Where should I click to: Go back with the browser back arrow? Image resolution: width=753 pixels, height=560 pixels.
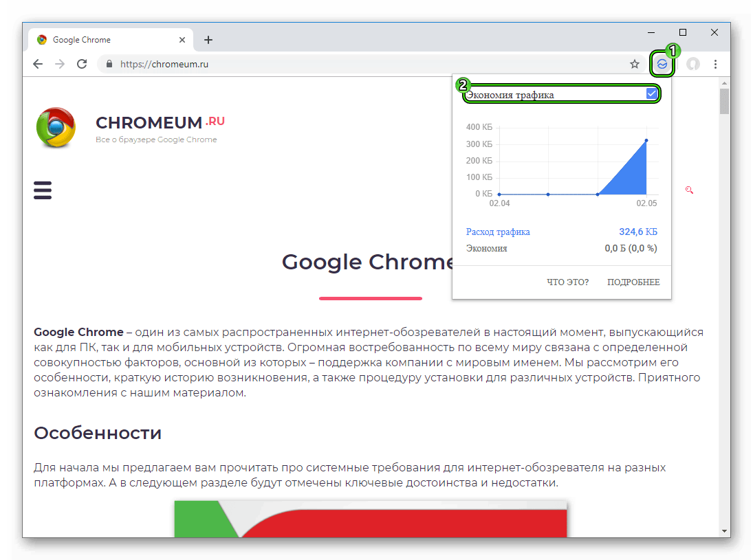coord(38,64)
